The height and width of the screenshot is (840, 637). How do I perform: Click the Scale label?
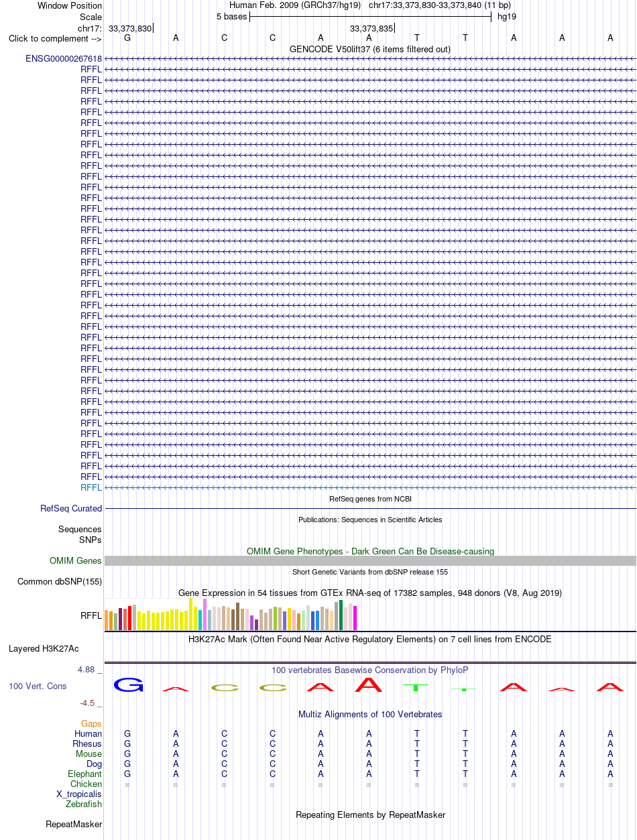click(x=91, y=17)
